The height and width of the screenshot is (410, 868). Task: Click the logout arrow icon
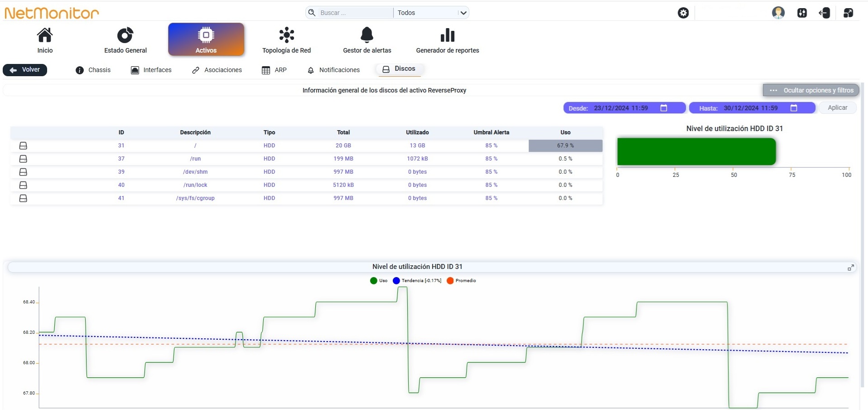click(825, 13)
